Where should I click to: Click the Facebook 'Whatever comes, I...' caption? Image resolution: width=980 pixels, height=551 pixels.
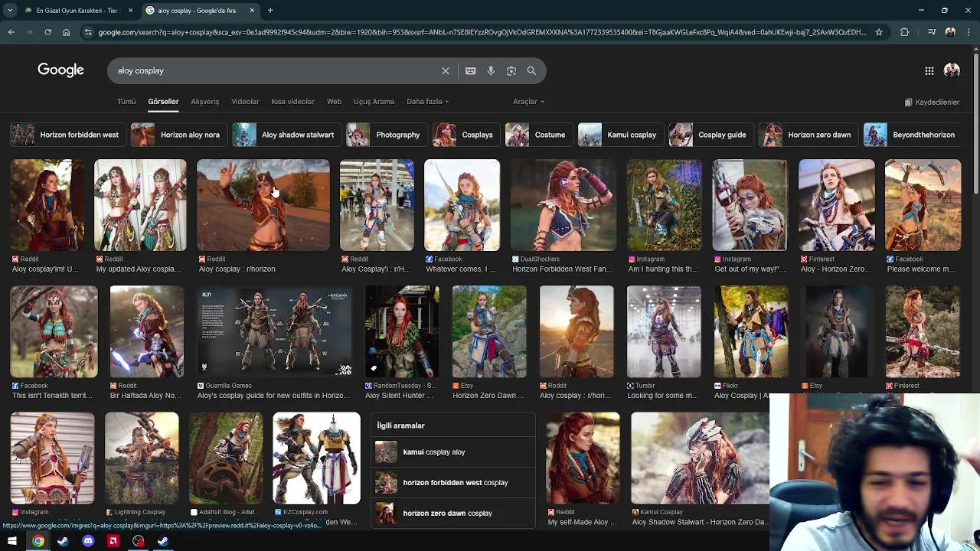[462, 269]
